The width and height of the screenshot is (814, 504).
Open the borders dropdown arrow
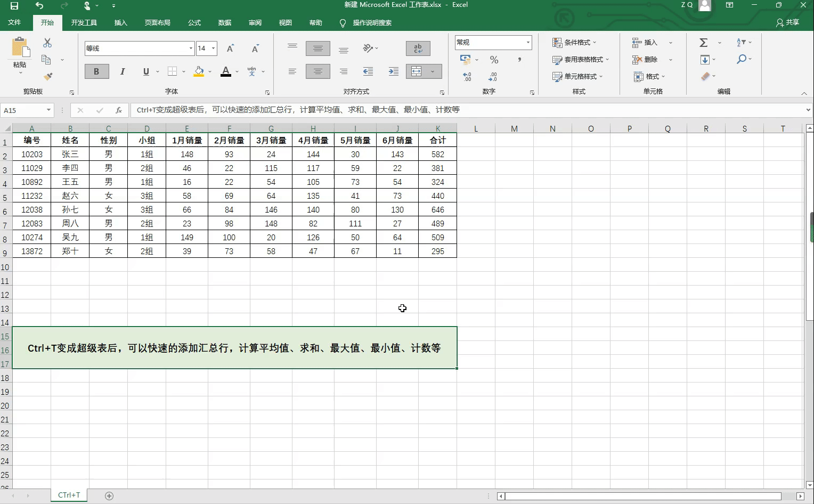[x=184, y=71]
